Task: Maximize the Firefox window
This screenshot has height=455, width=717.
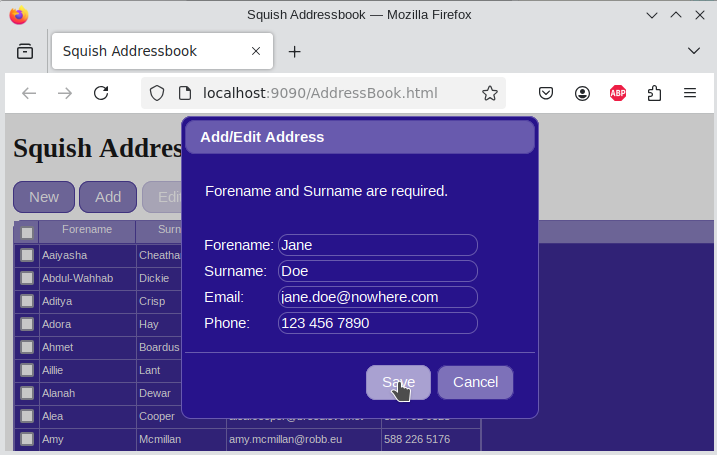Action: [x=676, y=15]
